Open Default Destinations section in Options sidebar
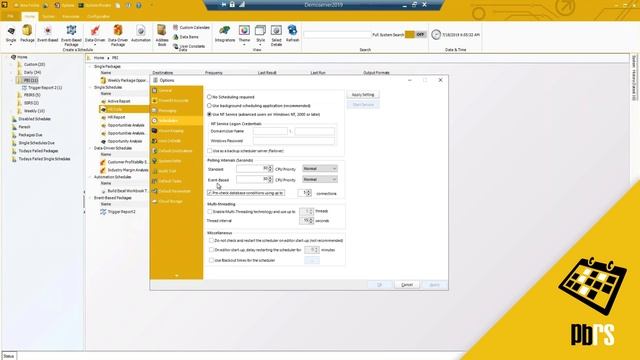Viewport: 640px width, 360px height. tap(176, 151)
